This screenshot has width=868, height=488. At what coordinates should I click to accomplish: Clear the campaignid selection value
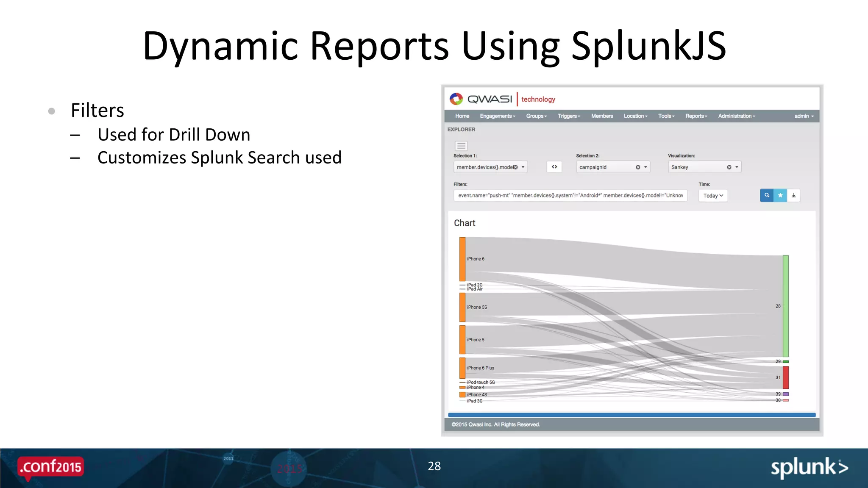pos(638,167)
